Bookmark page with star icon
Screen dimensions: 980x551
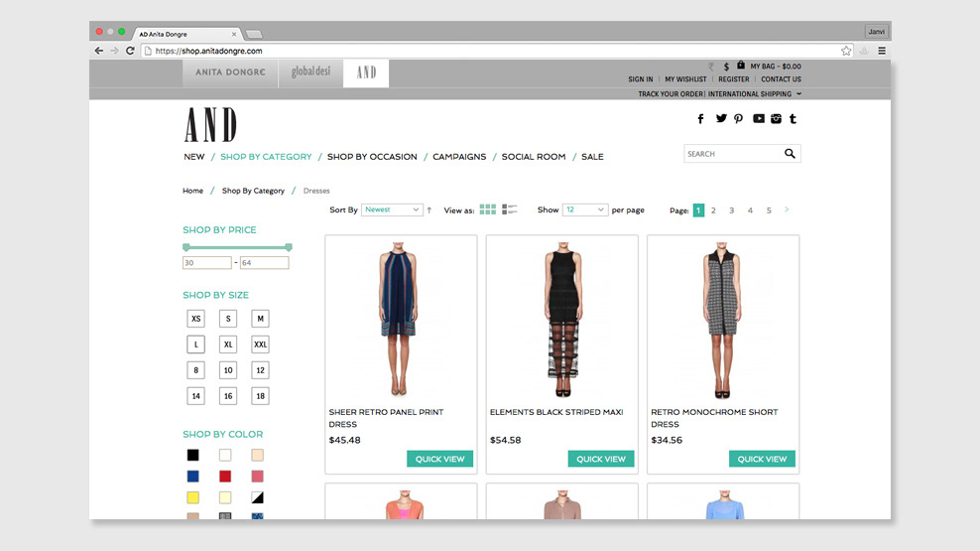pos(846,51)
